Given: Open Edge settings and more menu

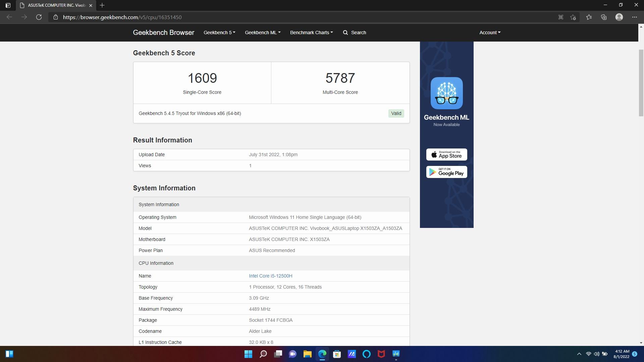Looking at the screenshot, I should [x=635, y=17].
